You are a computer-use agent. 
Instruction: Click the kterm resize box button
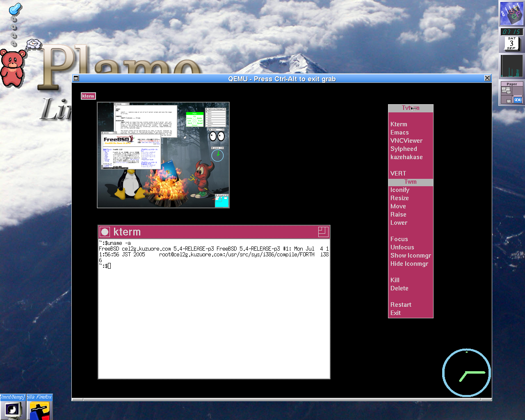point(323,232)
